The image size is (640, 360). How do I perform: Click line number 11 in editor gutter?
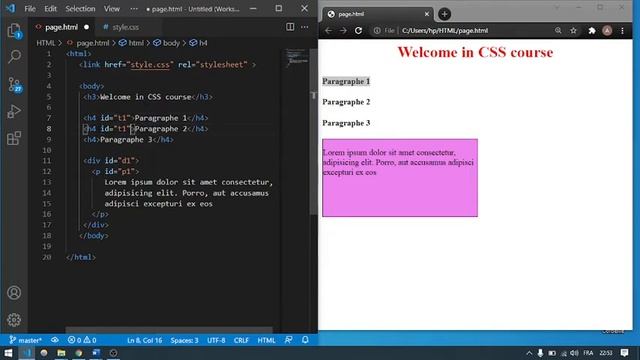(x=47, y=161)
